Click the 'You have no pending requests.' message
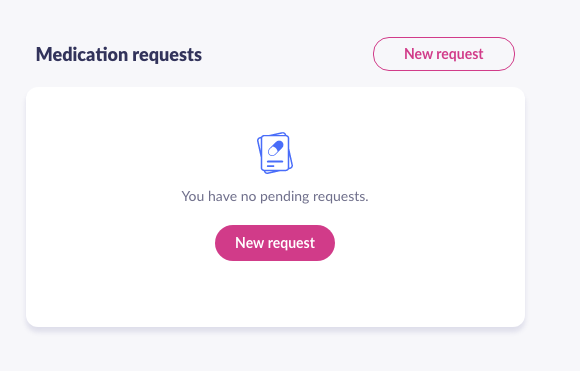Image resolution: width=580 pixels, height=371 pixels. 275,196
